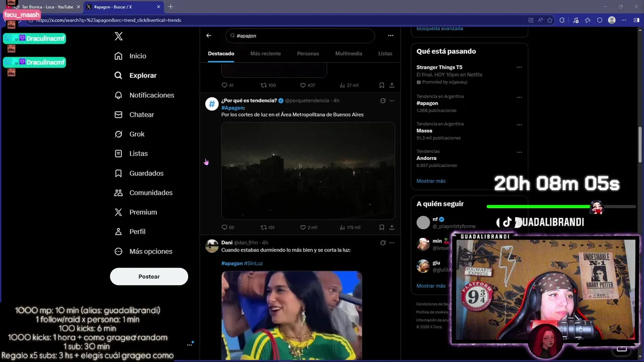Screen dimensions: 644x362
Task: Open Guardados bookmarks
Action: point(139,173)
